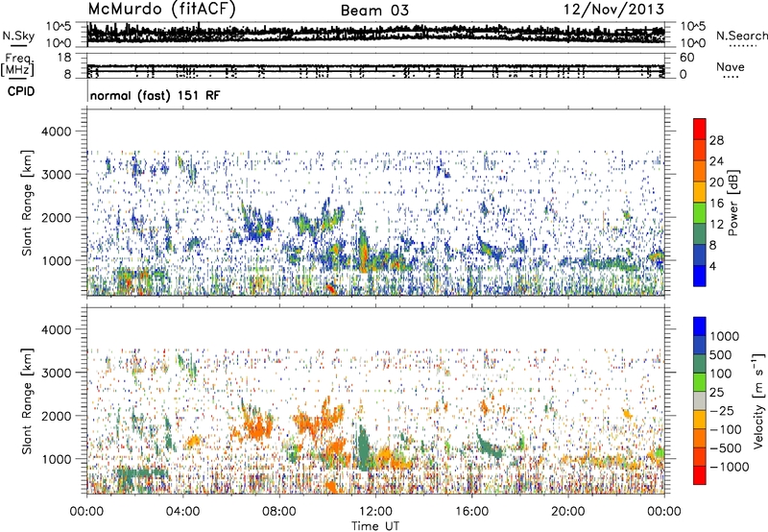Pick the yellow 16–20 dB power swatch
Screen dimensions: 768x532
click(x=700, y=192)
